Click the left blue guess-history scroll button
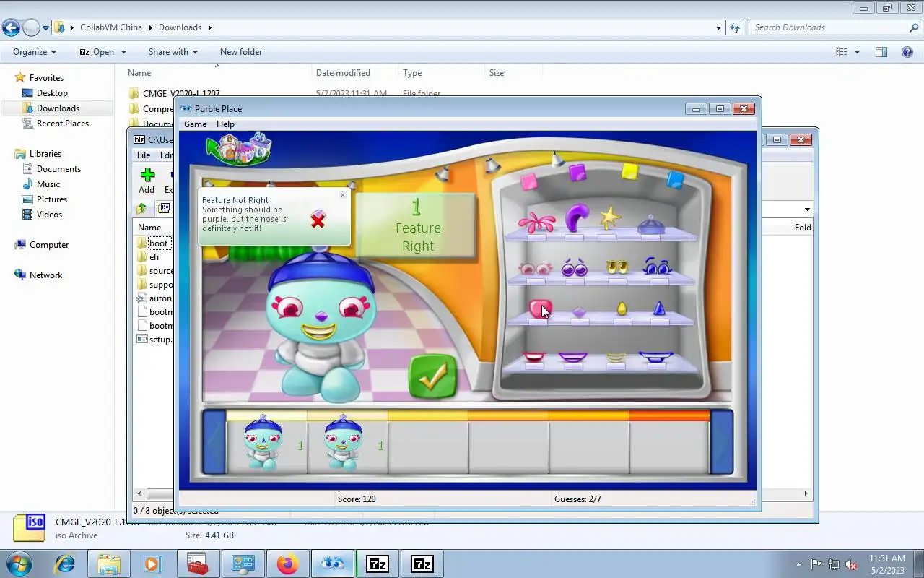The height and width of the screenshot is (578, 924). click(214, 442)
